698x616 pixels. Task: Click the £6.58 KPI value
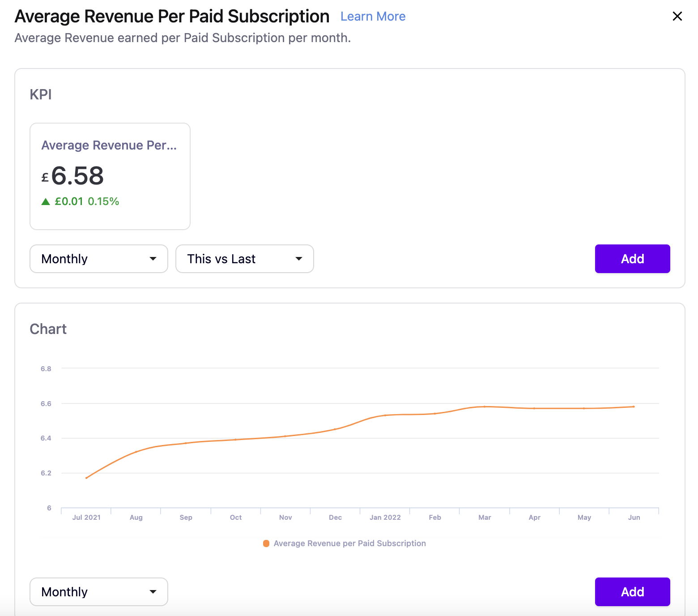pyautogui.click(x=77, y=176)
